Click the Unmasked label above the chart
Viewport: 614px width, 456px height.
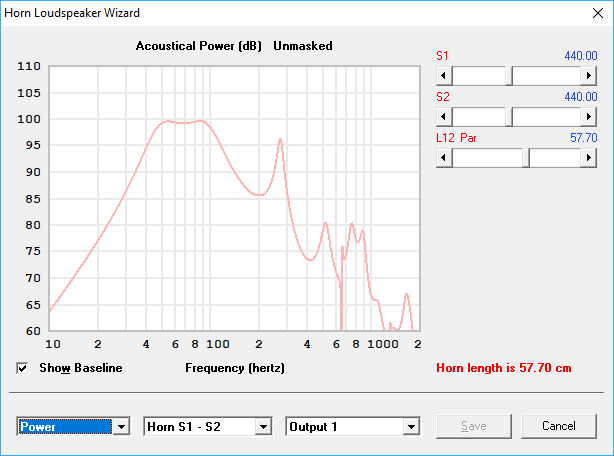tap(303, 46)
